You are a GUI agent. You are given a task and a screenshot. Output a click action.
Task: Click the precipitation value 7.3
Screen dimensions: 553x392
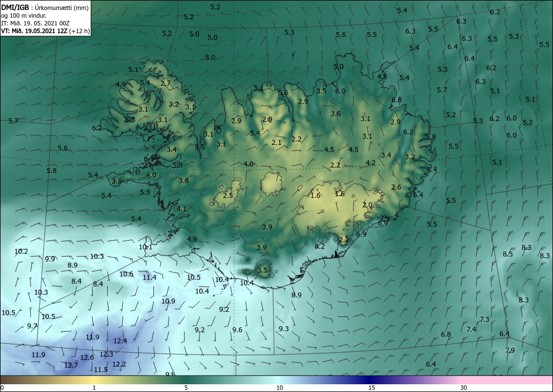pos(484,320)
